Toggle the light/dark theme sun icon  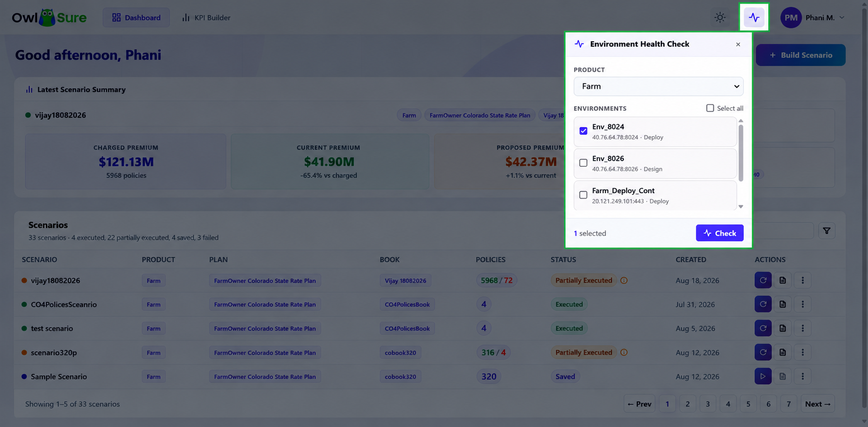pos(720,18)
